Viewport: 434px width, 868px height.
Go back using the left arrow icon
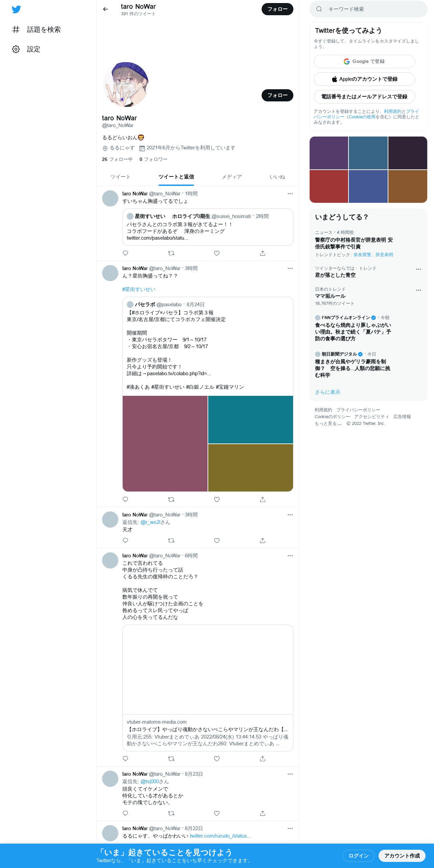(x=105, y=9)
